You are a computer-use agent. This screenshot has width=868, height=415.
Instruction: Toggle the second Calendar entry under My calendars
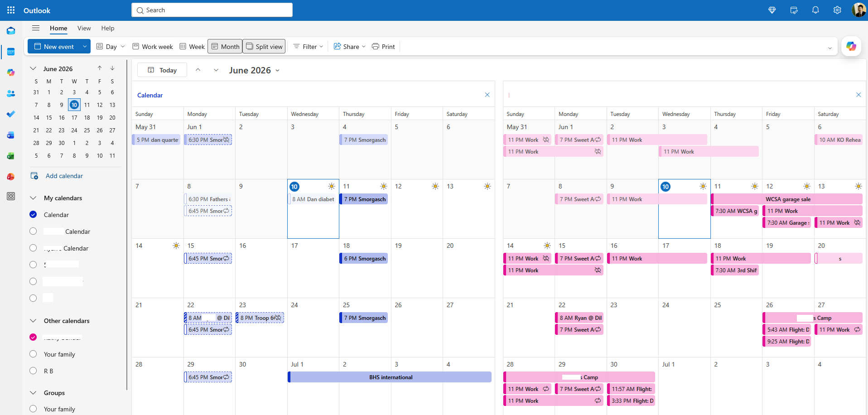point(33,231)
